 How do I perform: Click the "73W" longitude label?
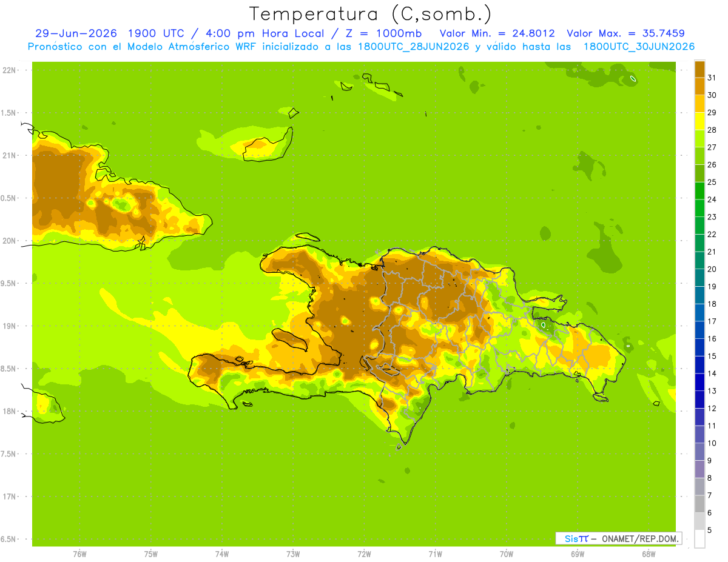[293, 554]
